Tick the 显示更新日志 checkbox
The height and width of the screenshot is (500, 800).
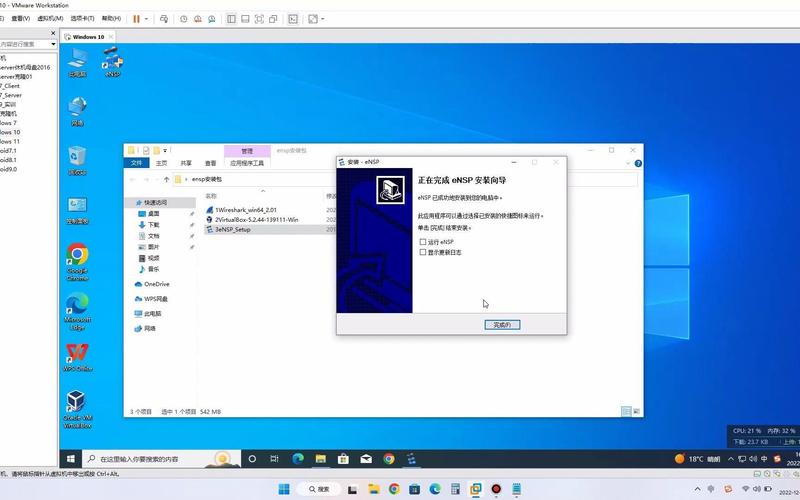[422, 252]
